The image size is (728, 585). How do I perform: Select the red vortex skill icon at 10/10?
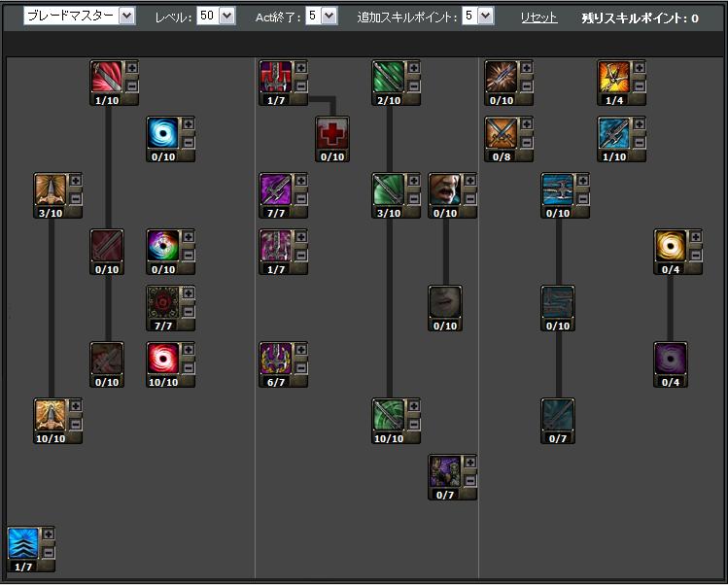(163, 359)
